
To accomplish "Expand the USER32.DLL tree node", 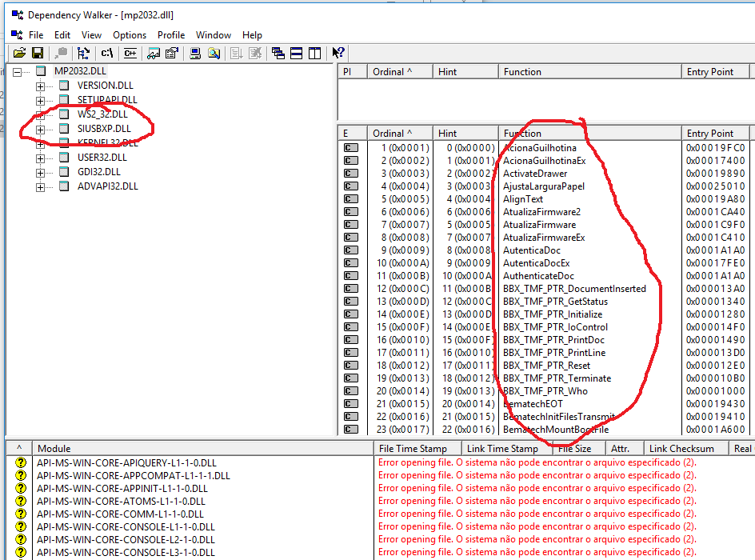I will (x=40, y=158).
